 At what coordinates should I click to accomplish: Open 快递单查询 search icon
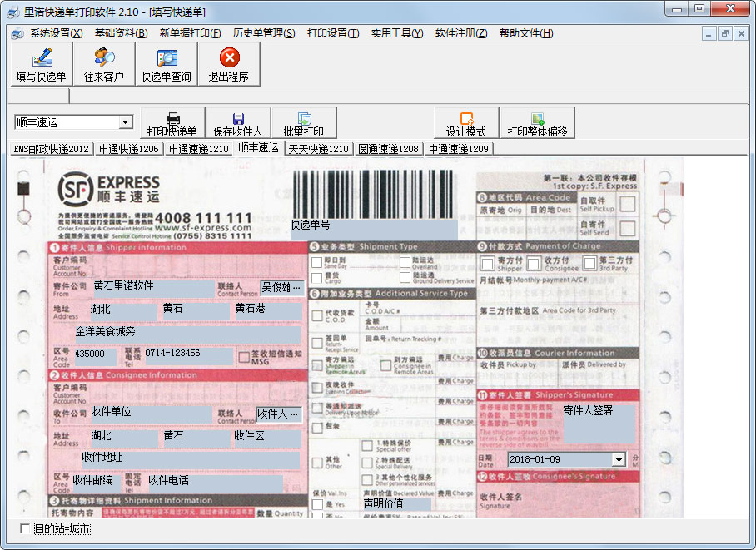(167, 64)
